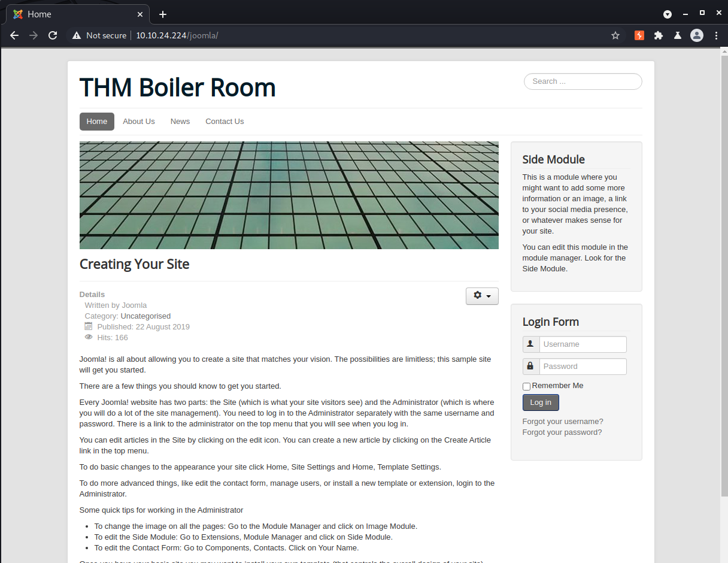Screen dimensions: 728x563
Task: Click the Side Module heading
Action: [554, 159]
